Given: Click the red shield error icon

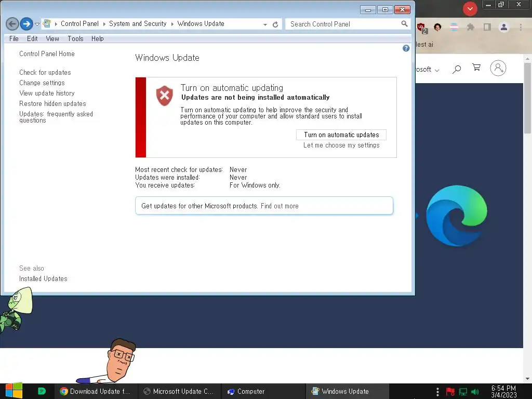Looking at the screenshot, I should coord(165,96).
